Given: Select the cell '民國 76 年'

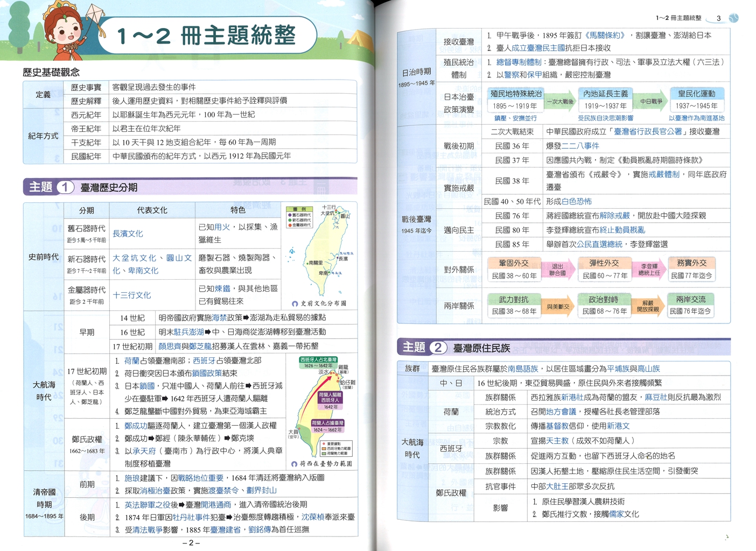Looking at the screenshot, I should tap(512, 216).
